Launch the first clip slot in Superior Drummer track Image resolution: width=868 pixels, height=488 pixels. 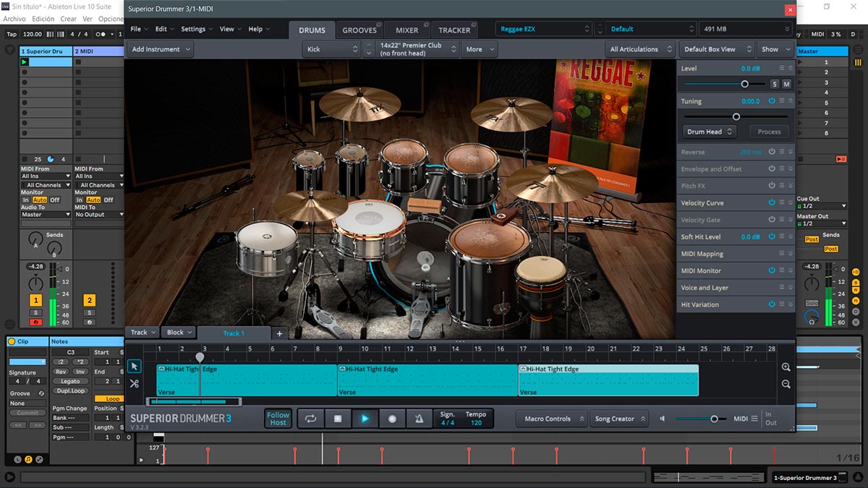(x=25, y=62)
